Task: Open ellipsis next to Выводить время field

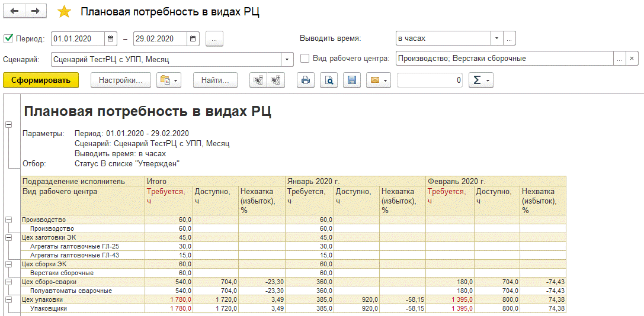Action: click(x=510, y=38)
